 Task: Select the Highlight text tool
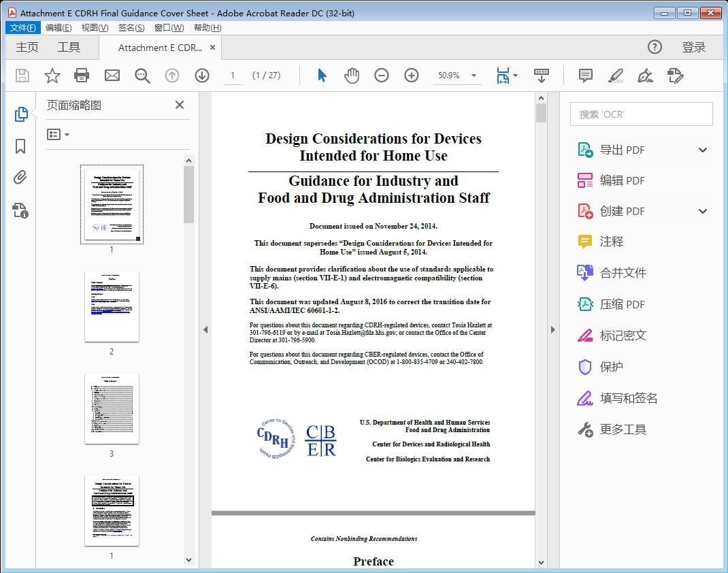point(615,76)
